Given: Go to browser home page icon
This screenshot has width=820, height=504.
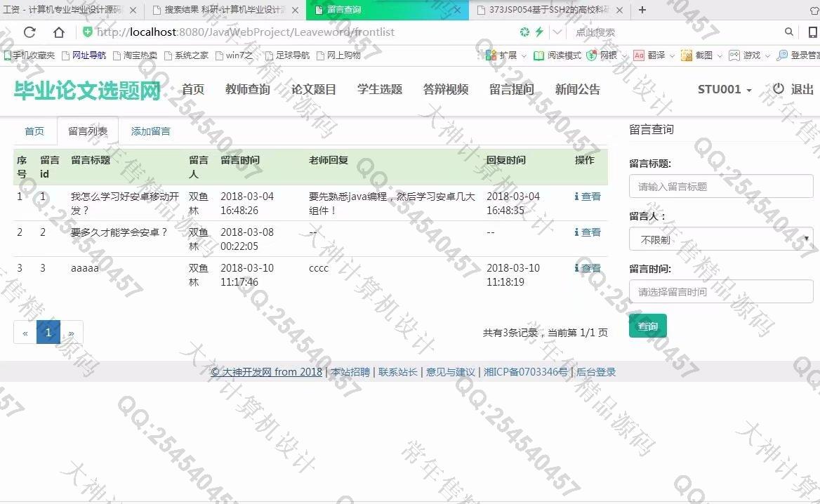Looking at the screenshot, I should coord(58,32).
